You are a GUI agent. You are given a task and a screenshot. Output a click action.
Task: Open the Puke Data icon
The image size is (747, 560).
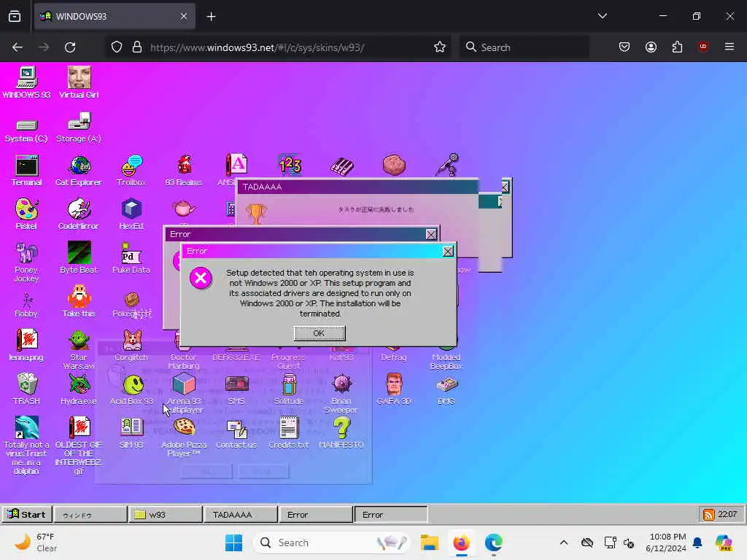click(x=131, y=257)
